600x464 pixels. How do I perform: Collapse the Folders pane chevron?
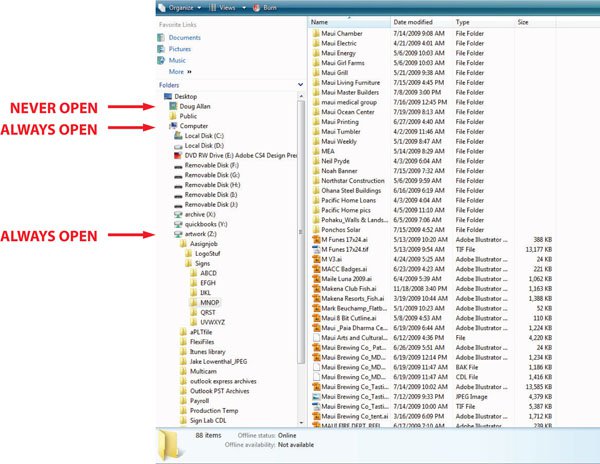tap(300, 85)
